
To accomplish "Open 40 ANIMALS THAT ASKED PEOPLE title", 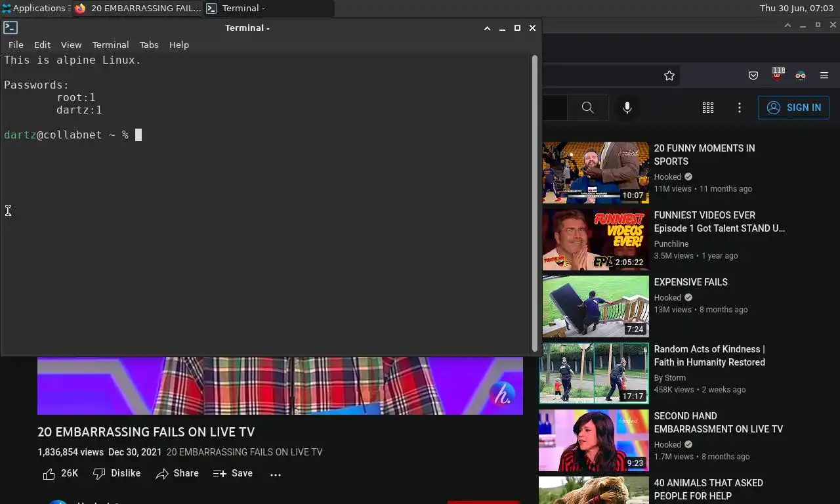I will point(708,490).
